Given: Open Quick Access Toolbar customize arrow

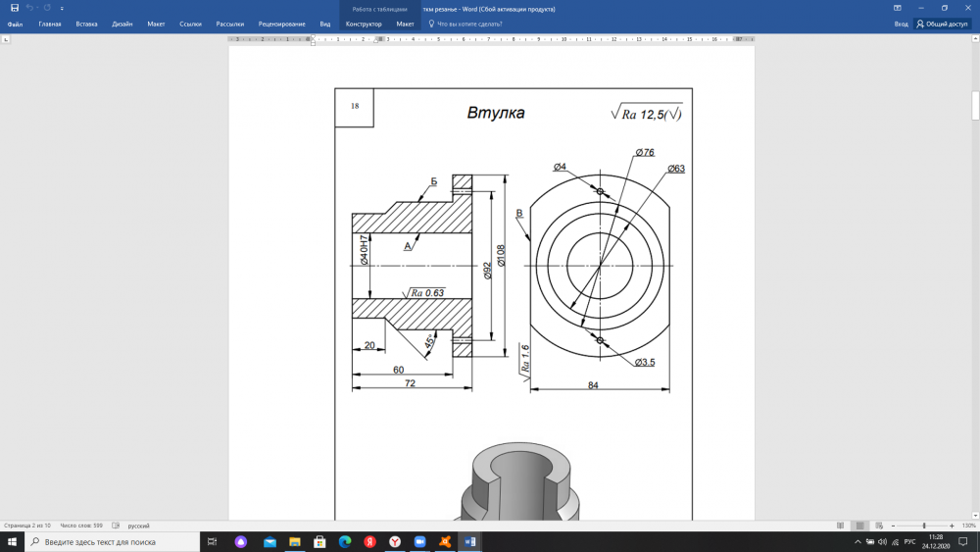Looking at the screenshot, I should (62, 9).
